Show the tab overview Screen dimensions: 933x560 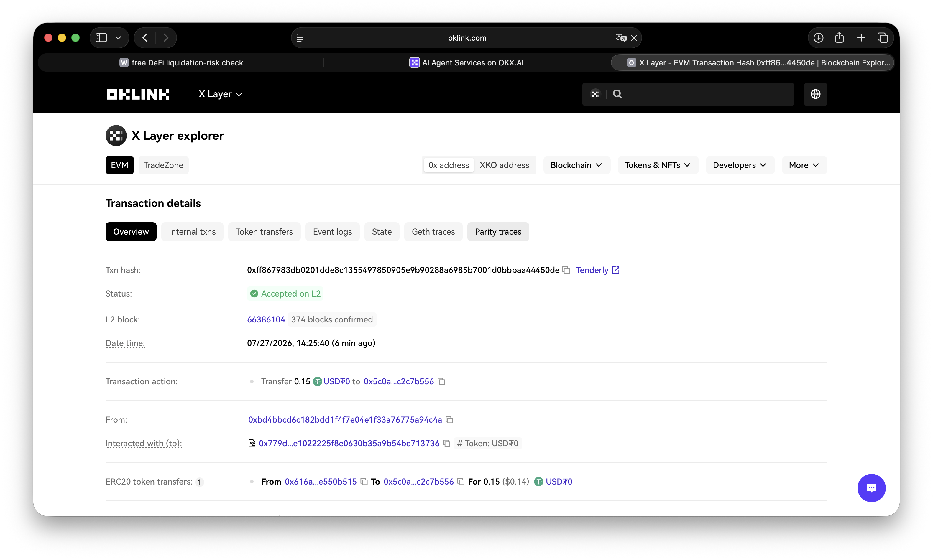[883, 38]
